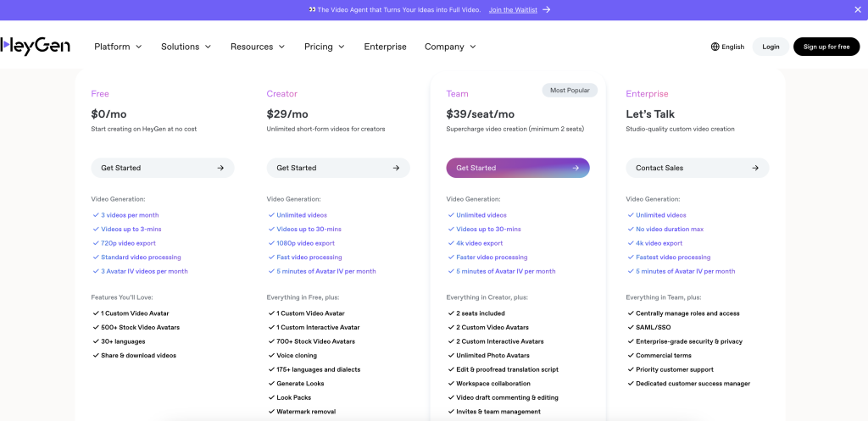The width and height of the screenshot is (868, 421).
Task: Click the Contact Sales button
Action: coord(698,168)
